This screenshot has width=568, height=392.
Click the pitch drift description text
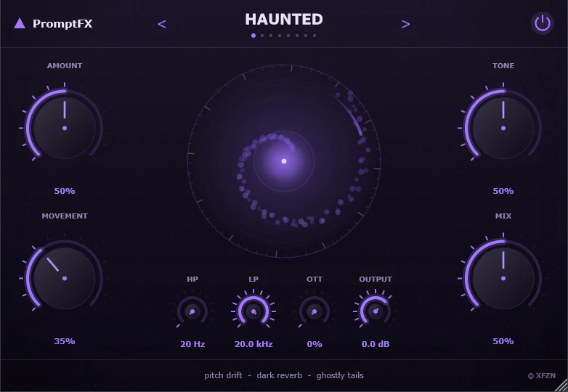coord(223,375)
